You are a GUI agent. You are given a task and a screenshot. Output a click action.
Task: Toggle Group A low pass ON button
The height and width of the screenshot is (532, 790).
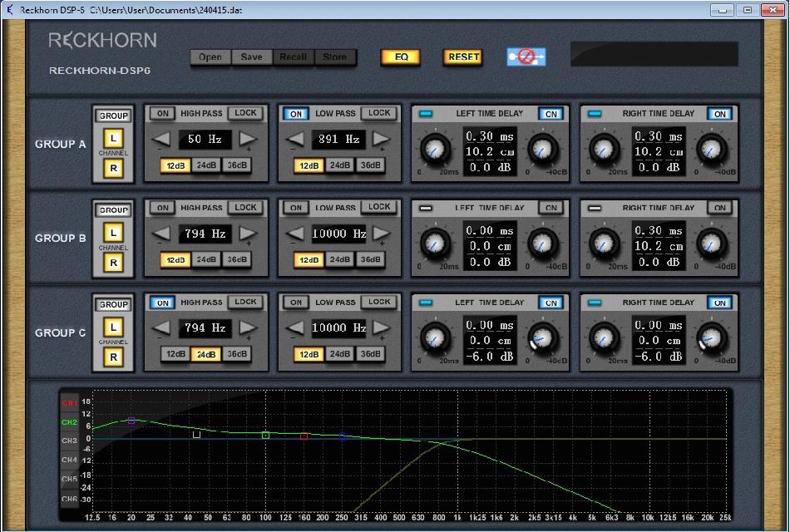click(x=296, y=114)
